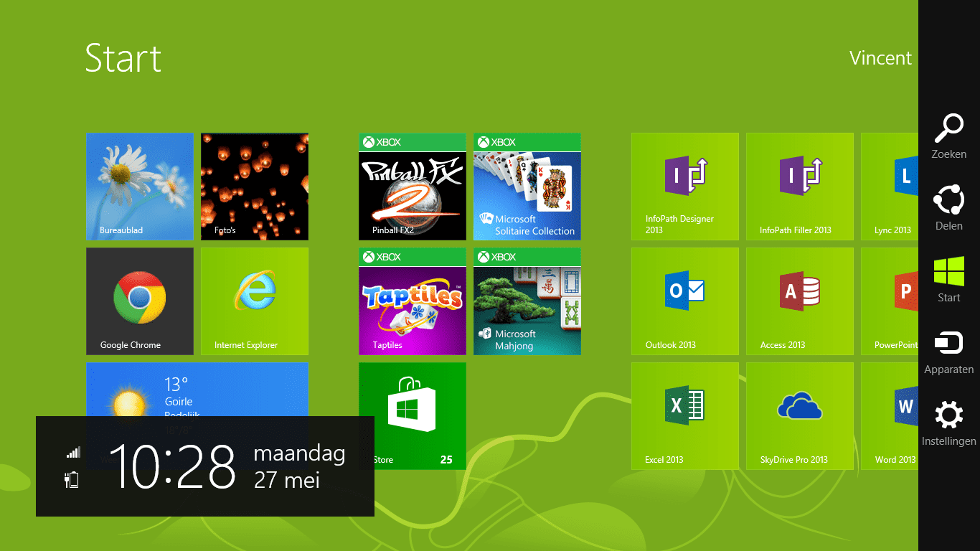The width and height of the screenshot is (980, 551).
Task: Open the Delen share charm
Action: 948,208
